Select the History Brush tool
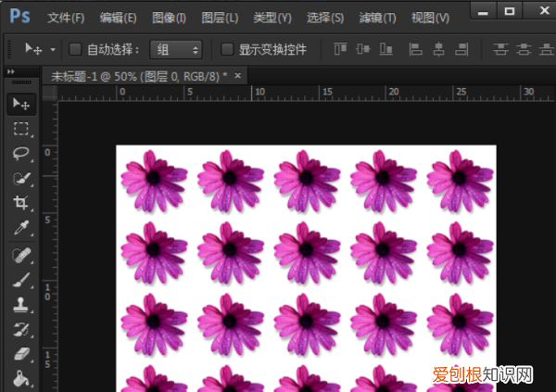Screen dimensions: 556x392 21,330
